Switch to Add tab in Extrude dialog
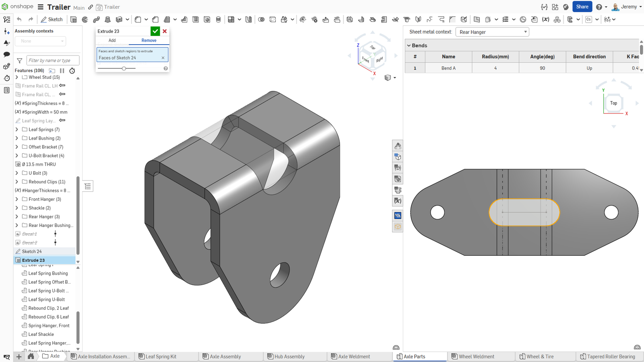The width and height of the screenshot is (644, 362). (x=112, y=40)
